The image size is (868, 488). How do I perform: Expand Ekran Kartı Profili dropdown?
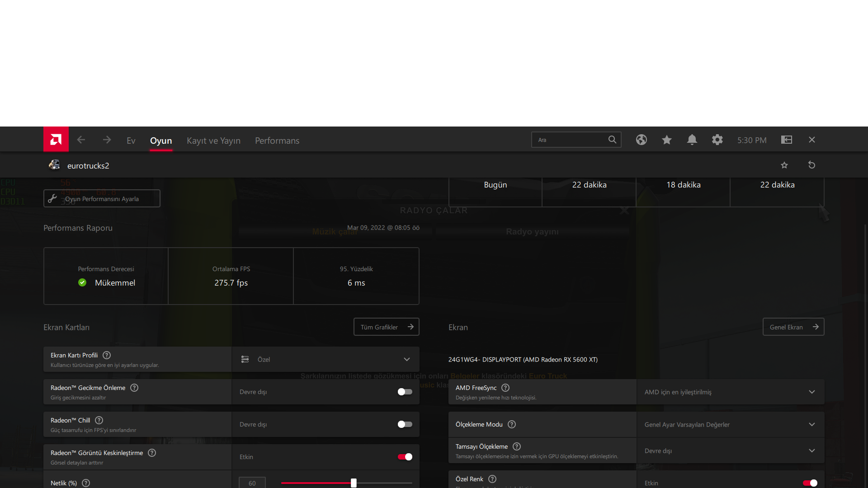click(406, 360)
